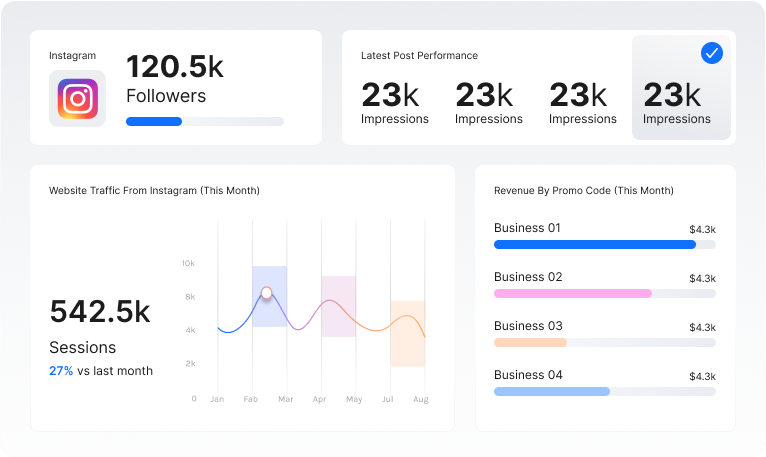Click the 'Aug' x-axis label
Viewport: 766px width, 457px height.
coord(421,399)
